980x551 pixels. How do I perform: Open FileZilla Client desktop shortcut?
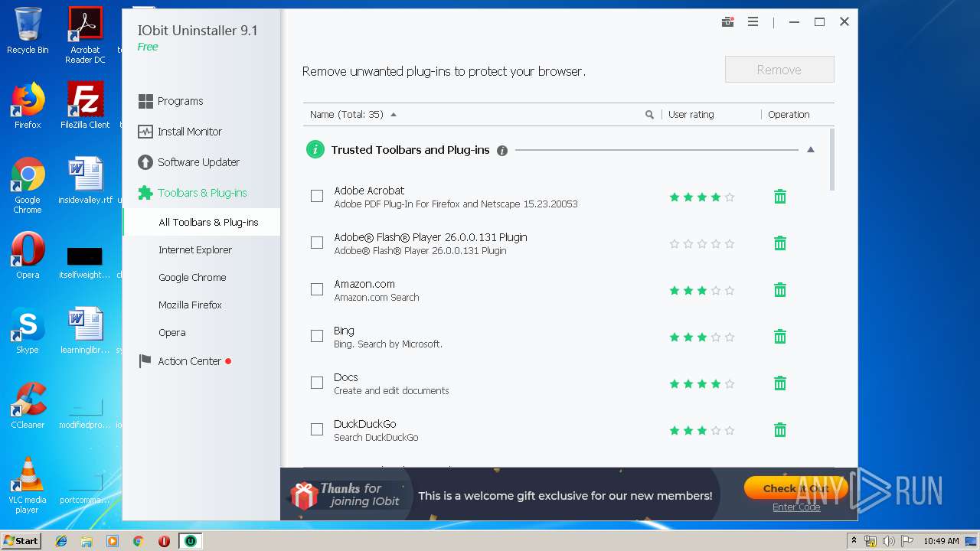[85, 106]
